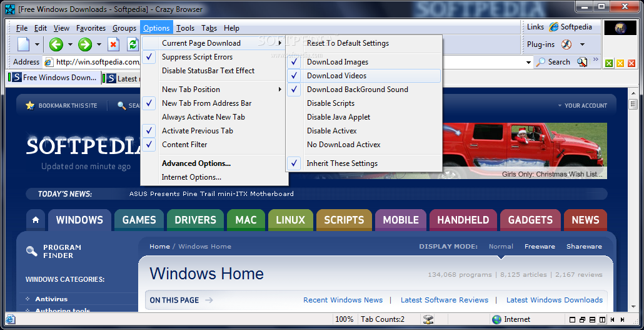644x330 pixels.
Task: Click the previous tab status bar arrow
Action: click(612, 320)
